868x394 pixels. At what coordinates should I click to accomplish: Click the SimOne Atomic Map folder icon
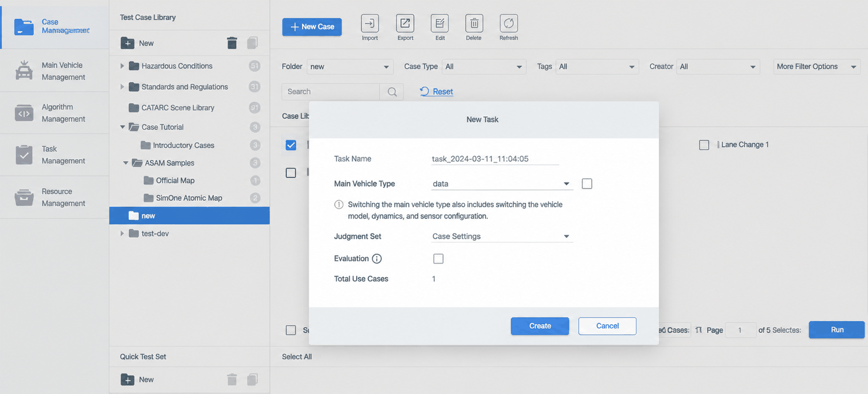[148, 198]
